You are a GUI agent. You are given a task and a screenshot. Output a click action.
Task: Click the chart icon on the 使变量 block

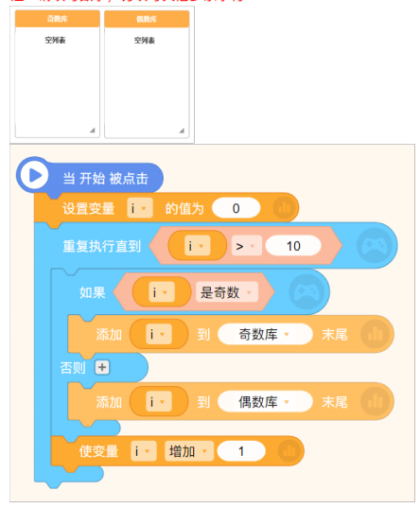point(289,450)
